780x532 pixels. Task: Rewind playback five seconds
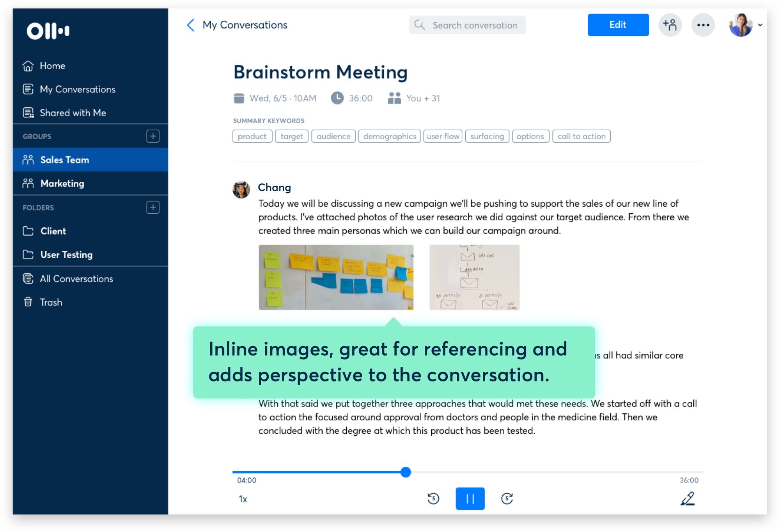433,498
